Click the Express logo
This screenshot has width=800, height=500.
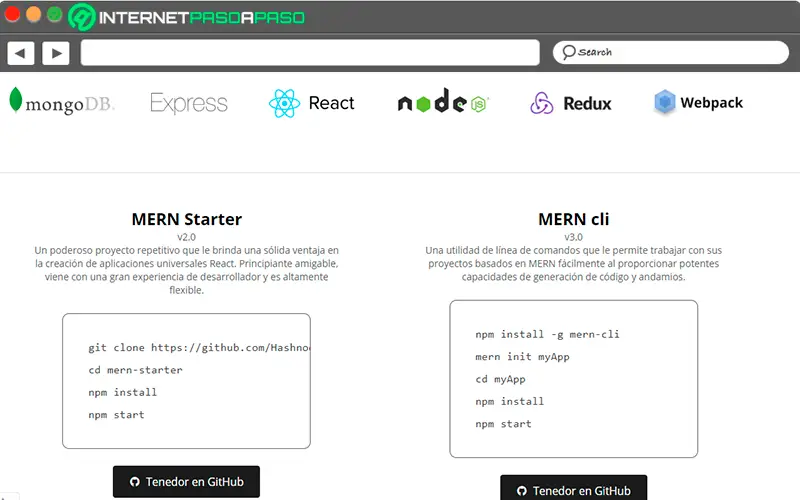coord(189,103)
